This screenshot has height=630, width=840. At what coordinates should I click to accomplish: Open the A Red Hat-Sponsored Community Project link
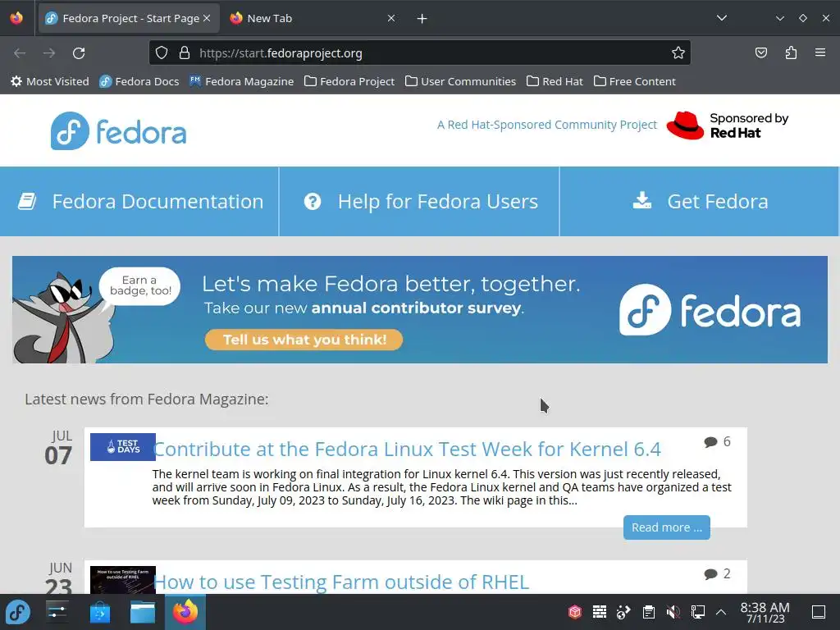546,125
